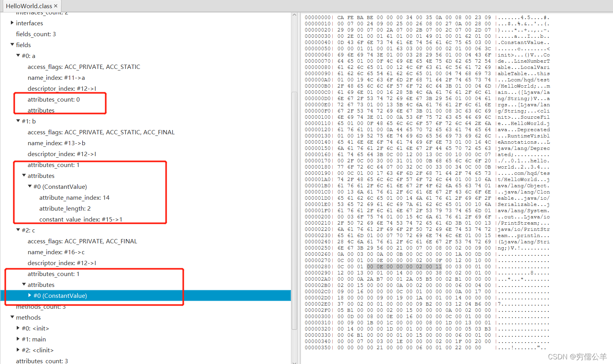This screenshot has height=364, width=613.
Task: Select name_index: #13->b row
Action: [56, 143]
